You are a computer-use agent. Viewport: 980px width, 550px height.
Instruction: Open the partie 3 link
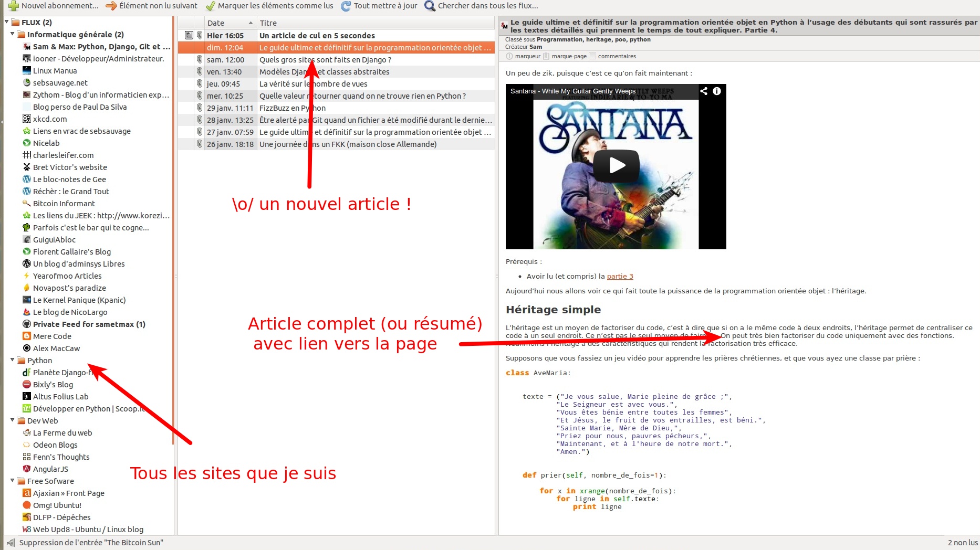[620, 277]
